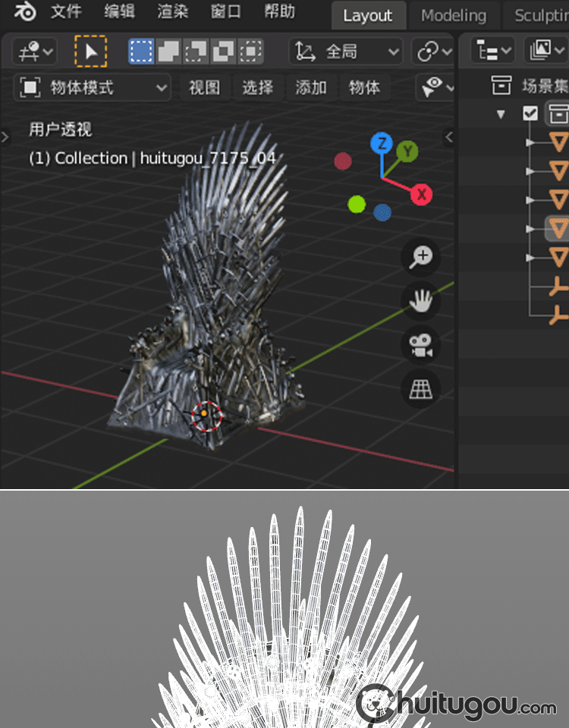The image size is (569, 728).
Task: Toggle camera view with camera icon
Action: tap(421, 346)
